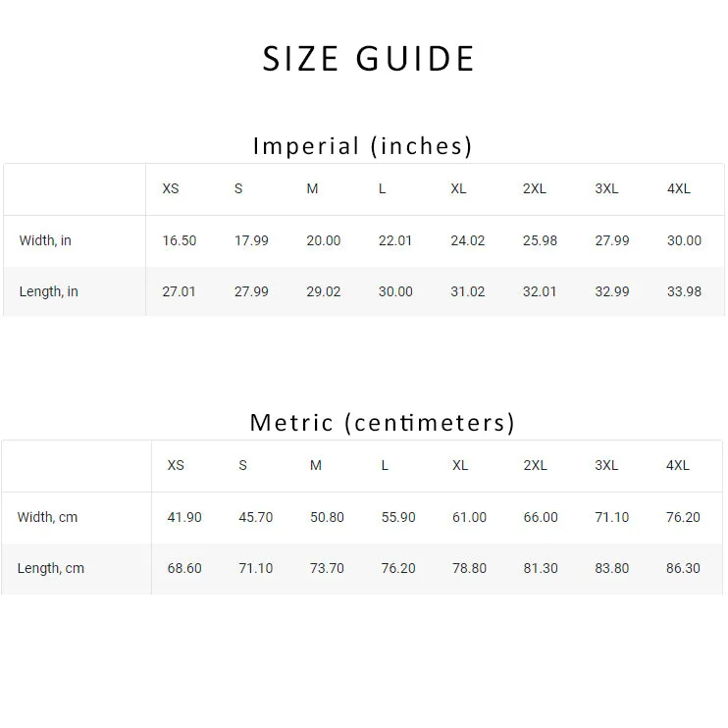Select the 33.98 length value
728x728 pixels.
[x=684, y=291]
